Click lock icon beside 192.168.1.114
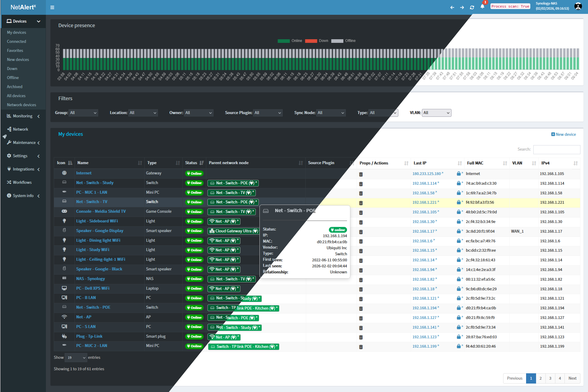588x392 pixels. (459, 183)
